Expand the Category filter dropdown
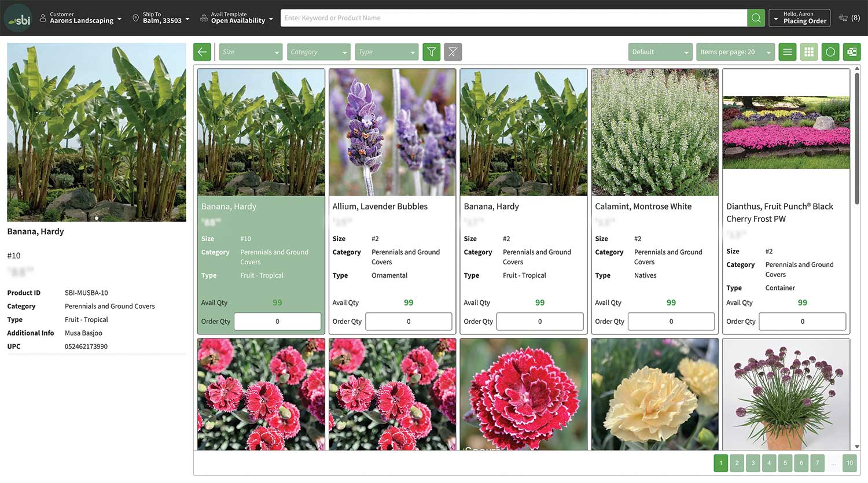This screenshot has width=868, height=483. [x=318, y=52]
